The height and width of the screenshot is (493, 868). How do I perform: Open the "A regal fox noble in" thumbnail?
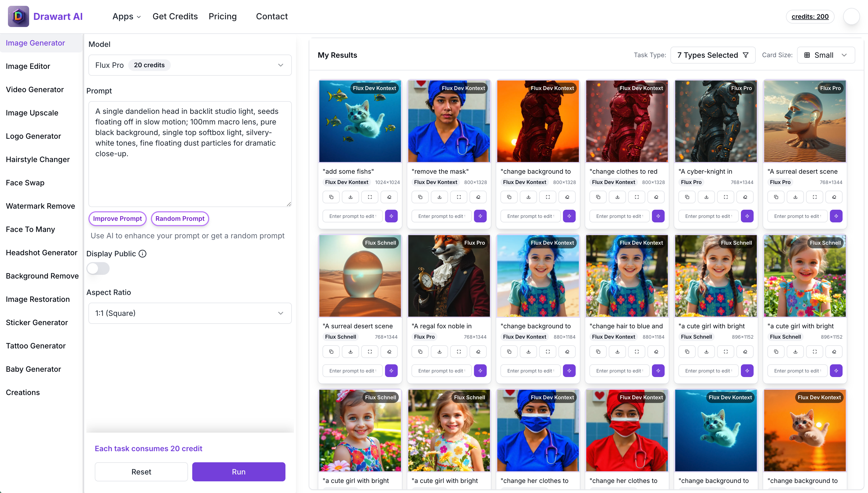pos(449,276)
